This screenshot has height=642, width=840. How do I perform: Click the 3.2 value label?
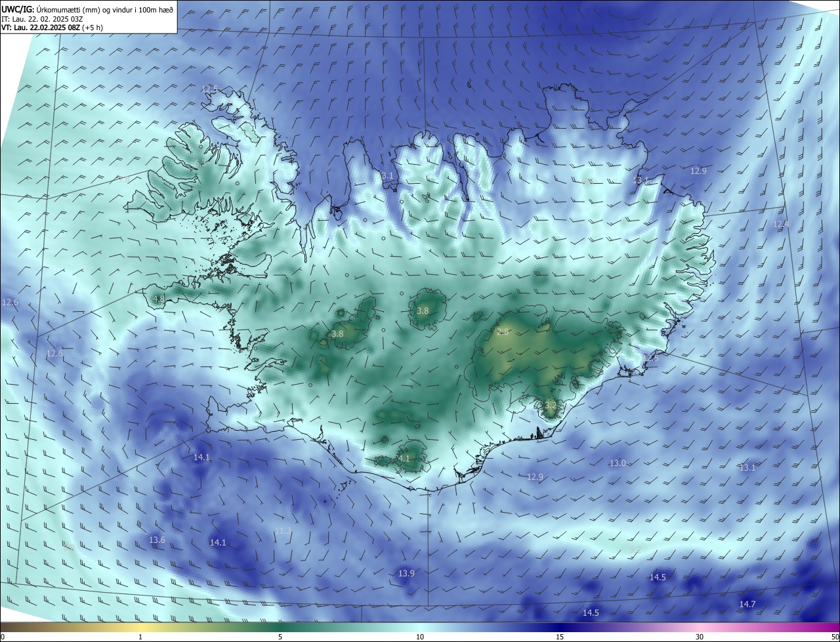point(551,406)
